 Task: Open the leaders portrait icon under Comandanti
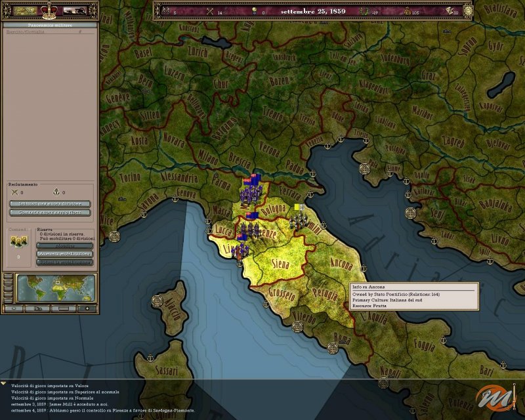pyautogui.click(x=18, y=241)
